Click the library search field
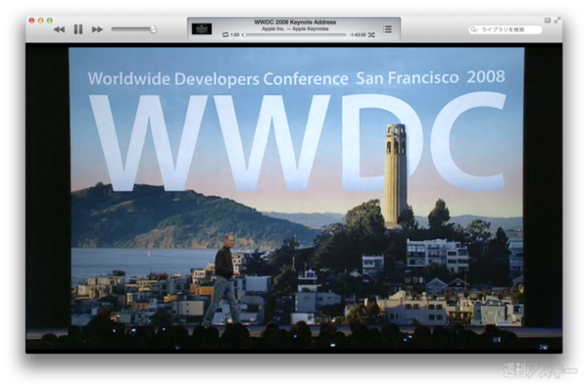The image size is (588, 389). (x=505, y=29)
